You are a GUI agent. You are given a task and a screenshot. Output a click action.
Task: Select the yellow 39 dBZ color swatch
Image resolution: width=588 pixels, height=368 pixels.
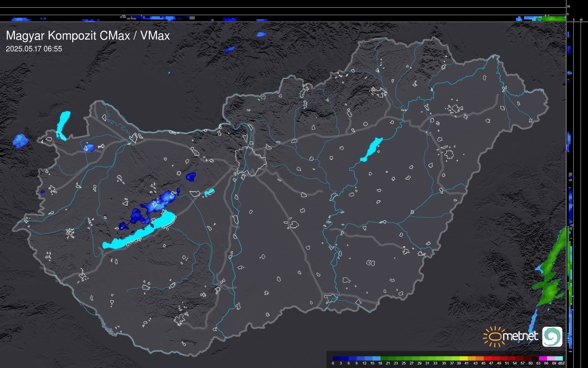[464, 358]
